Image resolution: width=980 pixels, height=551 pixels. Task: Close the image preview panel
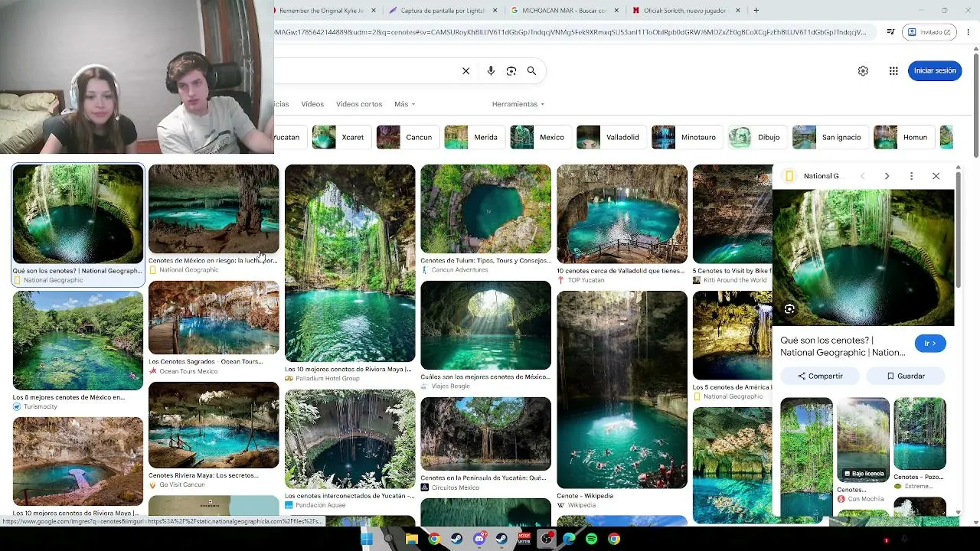(936, 176)
